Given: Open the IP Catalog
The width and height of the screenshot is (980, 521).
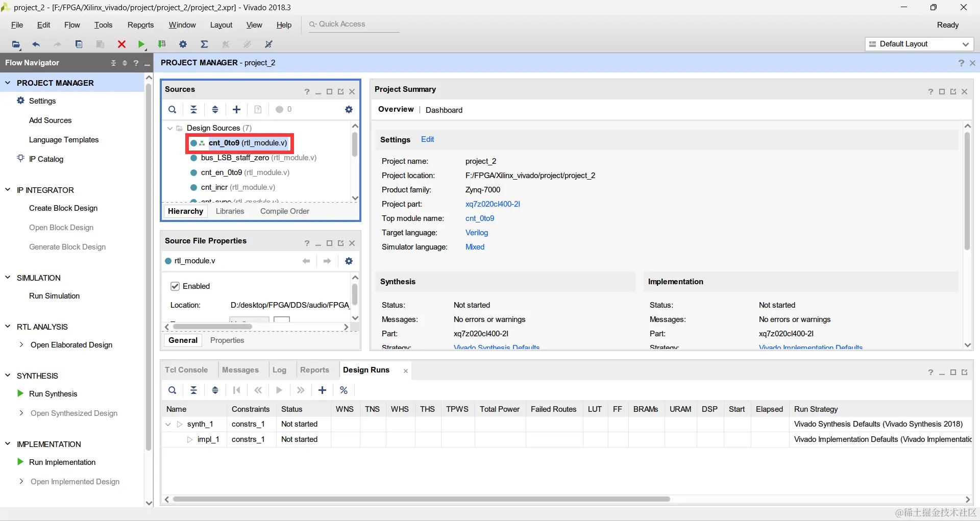Looking at the screenshot, I should tap(46, 159).
